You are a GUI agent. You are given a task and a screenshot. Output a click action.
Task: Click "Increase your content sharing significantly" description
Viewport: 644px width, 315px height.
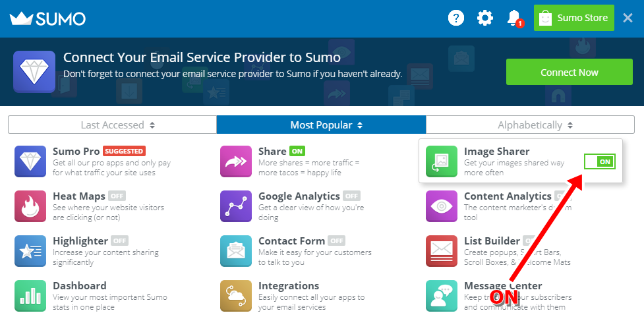105,257
